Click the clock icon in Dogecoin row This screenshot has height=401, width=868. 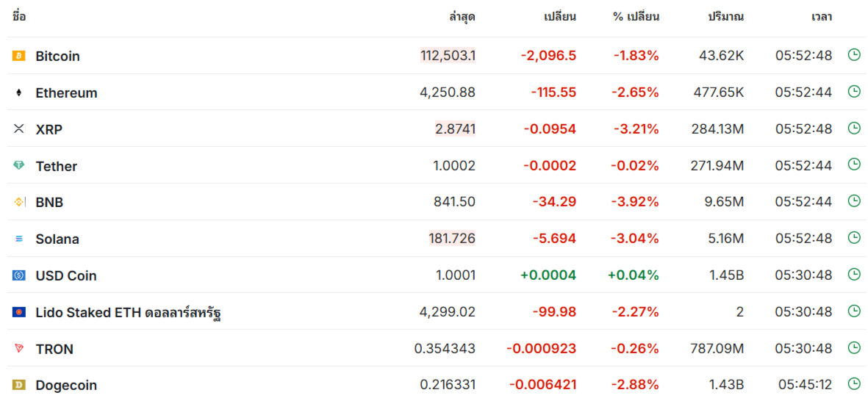854,384
